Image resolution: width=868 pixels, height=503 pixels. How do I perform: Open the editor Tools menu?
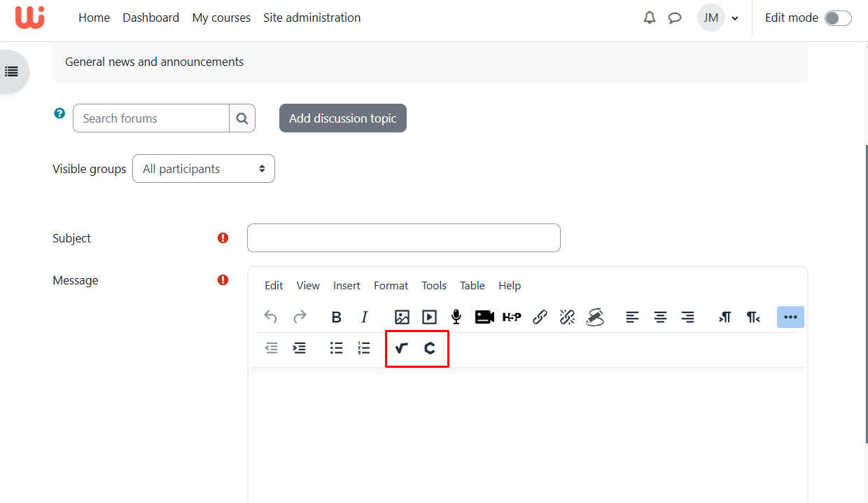point(434,286)
